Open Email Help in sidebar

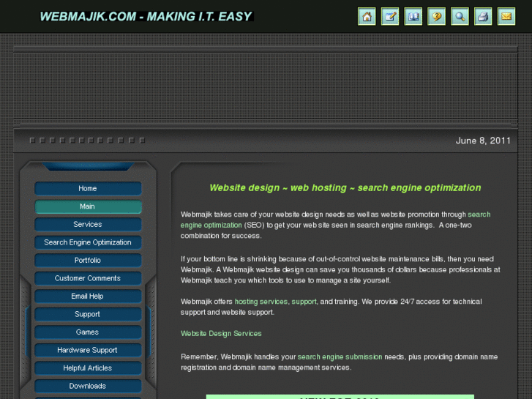point(88,297)
